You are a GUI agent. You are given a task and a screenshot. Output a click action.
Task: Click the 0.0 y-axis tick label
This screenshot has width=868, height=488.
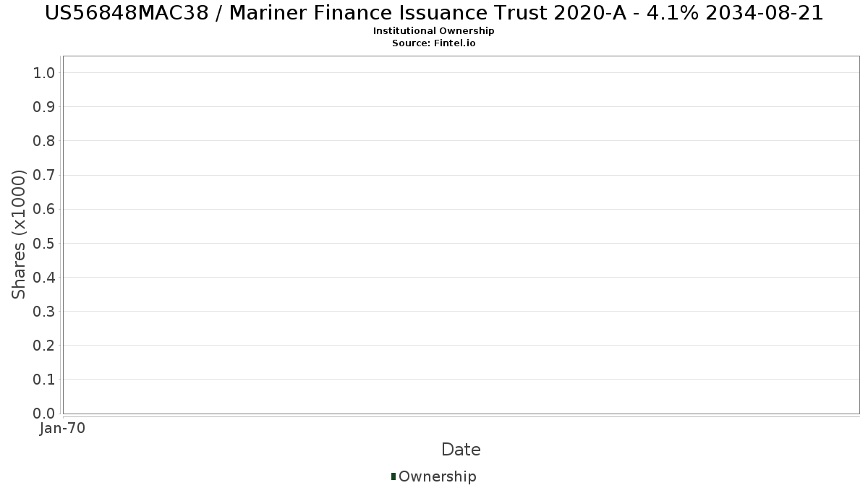tap(44, 414)
